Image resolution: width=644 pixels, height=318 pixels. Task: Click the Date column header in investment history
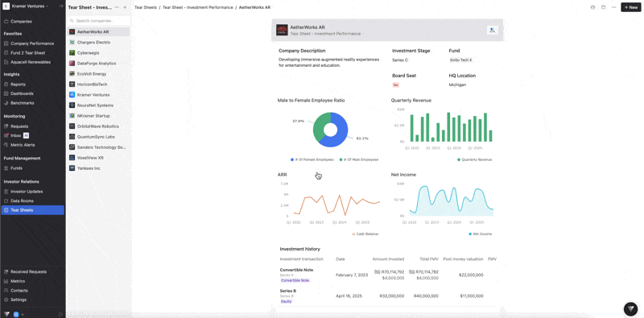340,259
